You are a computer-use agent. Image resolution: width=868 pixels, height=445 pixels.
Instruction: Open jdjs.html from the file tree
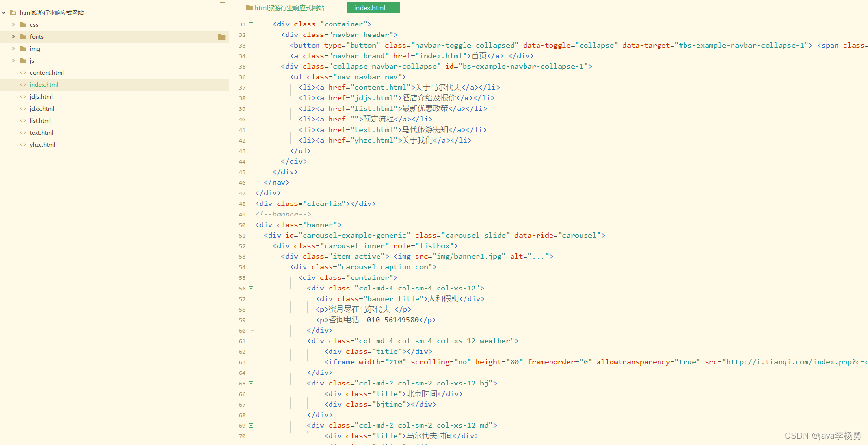pos(41,97)
